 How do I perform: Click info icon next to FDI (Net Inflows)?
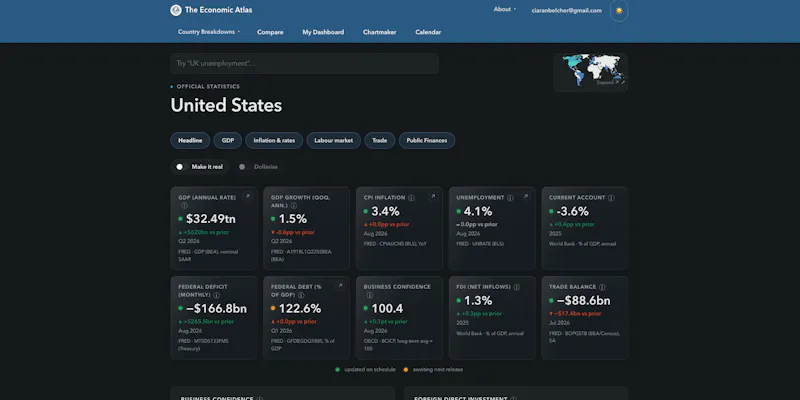coord(516,287)
